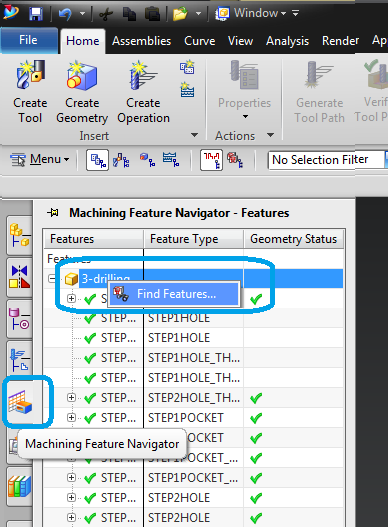This screenshot has height=527, width=388.
Task: Open Constraint Navigator sidebar icon
Action: pyautogui.click(x=20, y=277)
